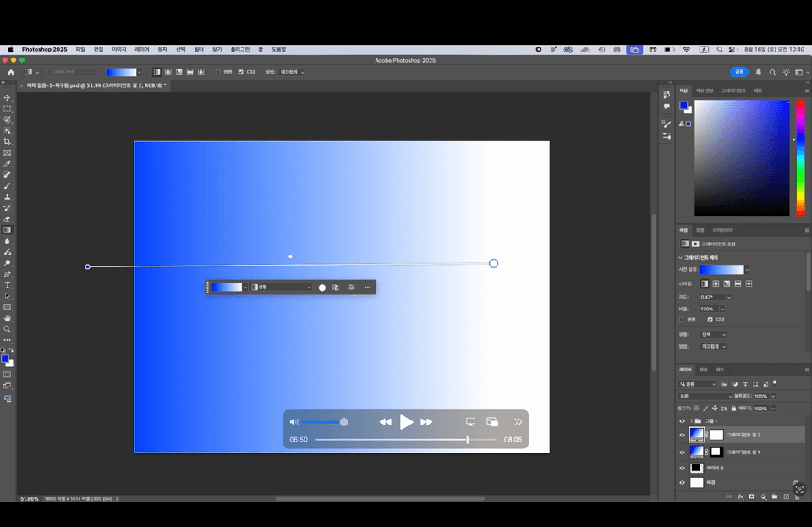This screenshot has width=812, height=527.
Task: Filter layers by pixel layers
Action: [725, 383]
